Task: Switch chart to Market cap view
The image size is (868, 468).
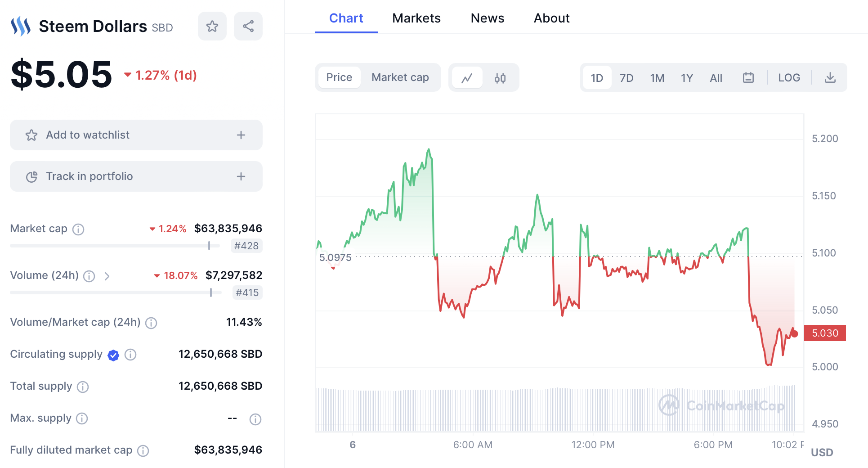Action: tap(400, 77)
